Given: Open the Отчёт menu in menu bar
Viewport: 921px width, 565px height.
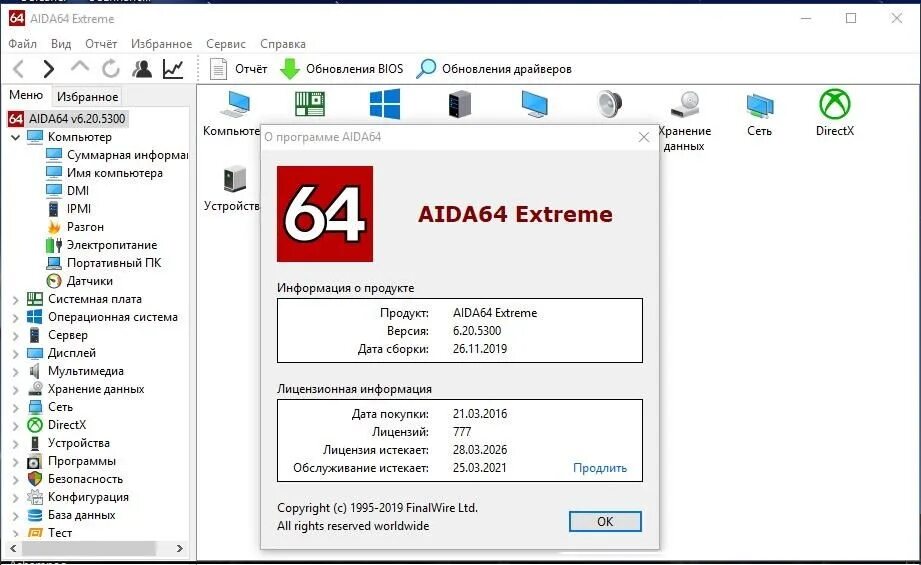Looking at the screenshot, I should 101,44.
